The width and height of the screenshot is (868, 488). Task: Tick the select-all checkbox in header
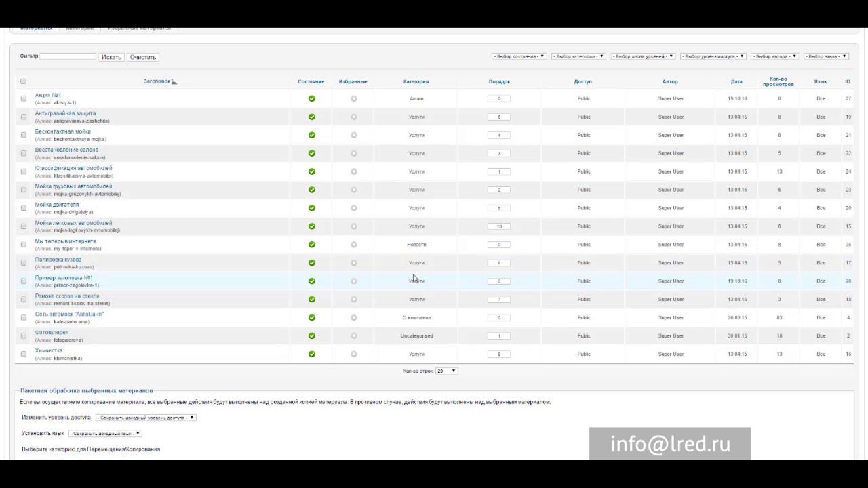point(23,81)
